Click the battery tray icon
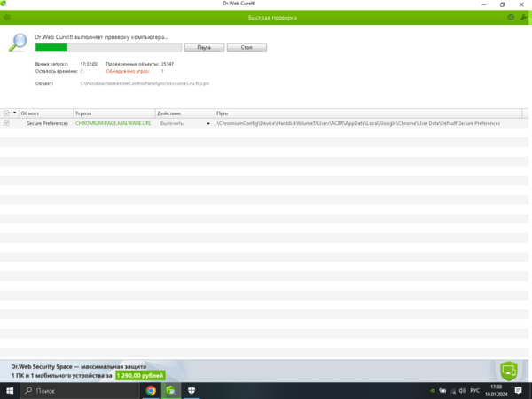Screen dimensions: 532x399 (x=442, y=391)
